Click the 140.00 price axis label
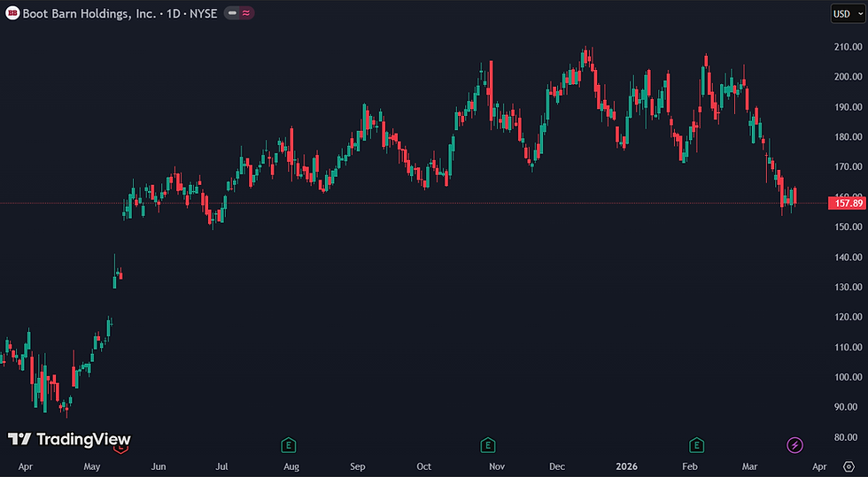 tap(849, 257)
